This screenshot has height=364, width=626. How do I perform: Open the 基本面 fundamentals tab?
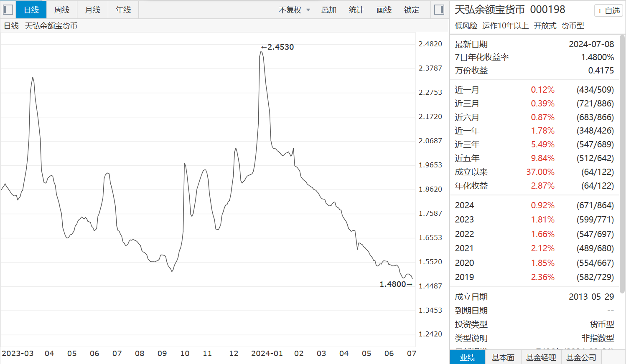point(503,357)
